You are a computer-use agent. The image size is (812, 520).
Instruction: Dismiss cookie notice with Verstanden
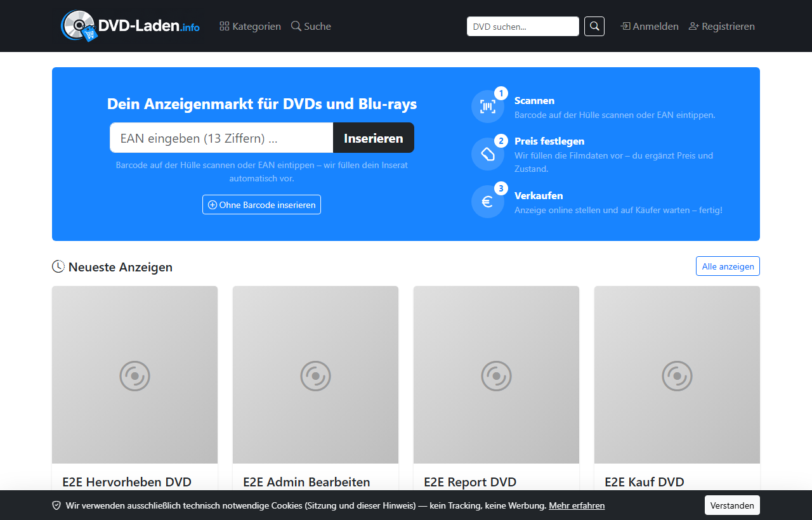(732, 505)
